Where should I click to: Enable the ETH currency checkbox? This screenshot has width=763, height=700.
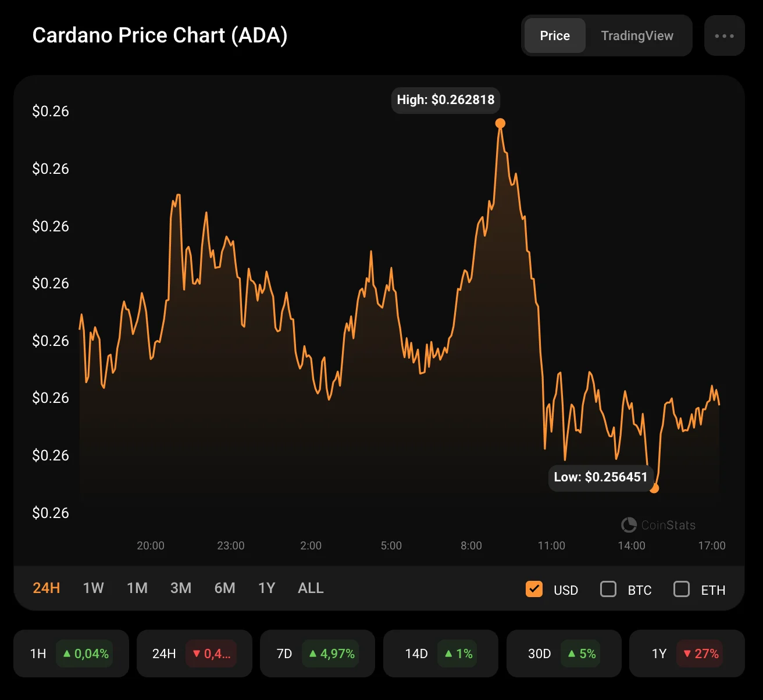click(x=682, y=589)
